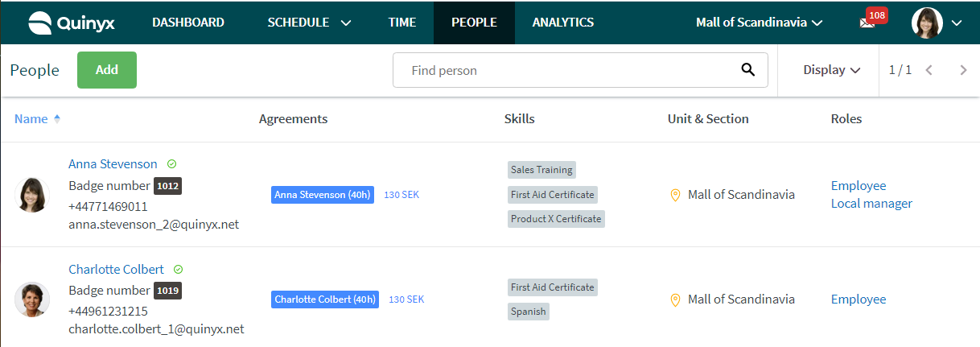Click the search magnifier icon
The width and height of the screenshot is (980, 347).
(748, 70)
